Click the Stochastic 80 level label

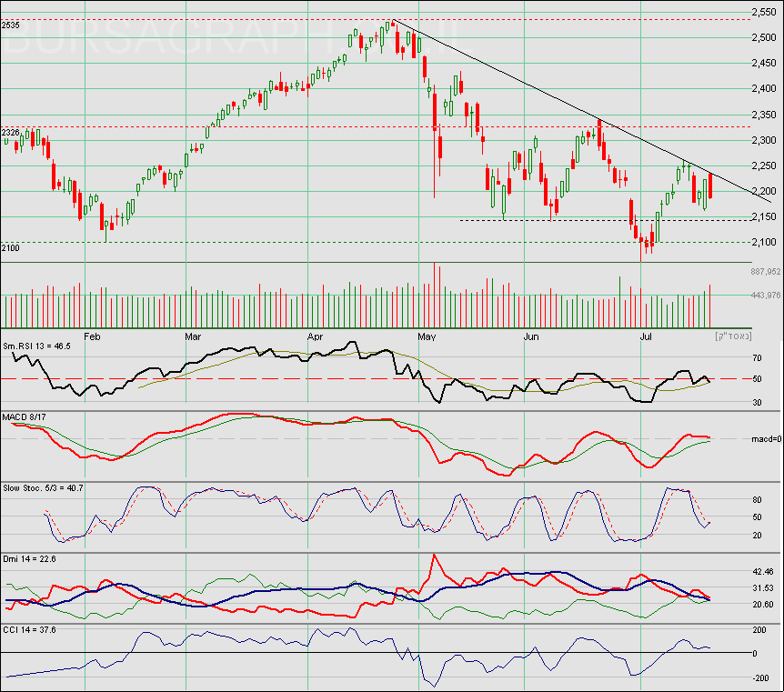point(757,500)
